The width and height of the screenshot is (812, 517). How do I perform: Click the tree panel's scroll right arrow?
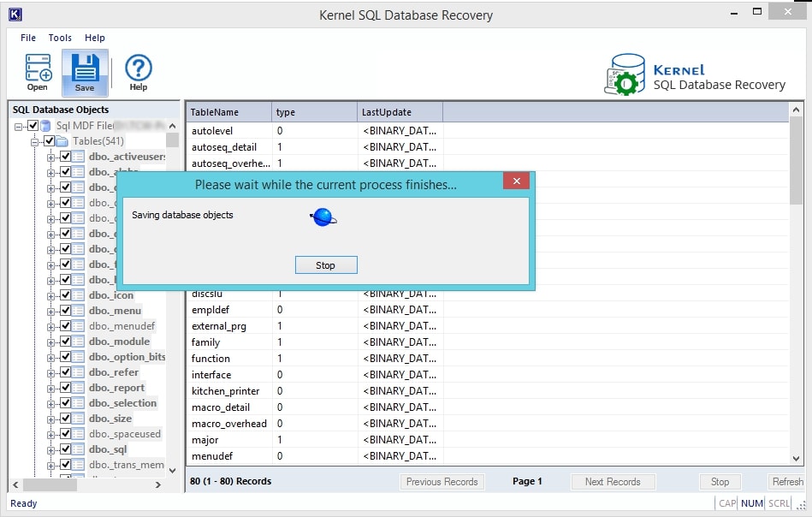pyautogui.click(x=158, y=484)
